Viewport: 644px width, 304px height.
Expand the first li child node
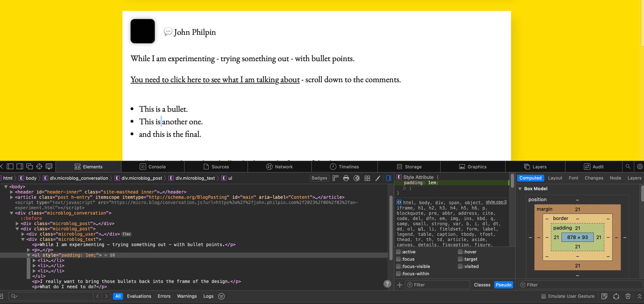tap(34, 260)
